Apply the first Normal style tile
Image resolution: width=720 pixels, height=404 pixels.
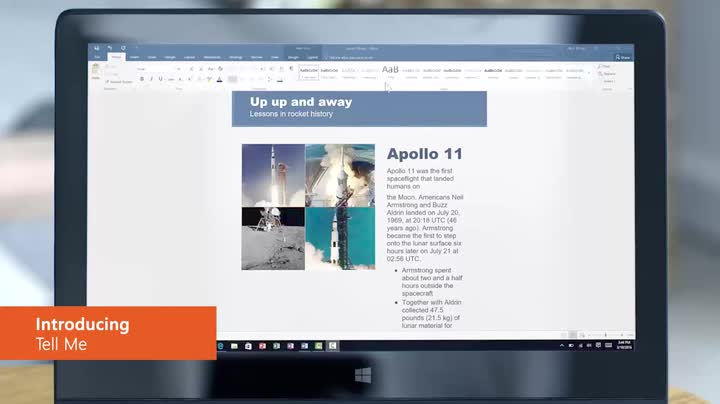(309, 72)
